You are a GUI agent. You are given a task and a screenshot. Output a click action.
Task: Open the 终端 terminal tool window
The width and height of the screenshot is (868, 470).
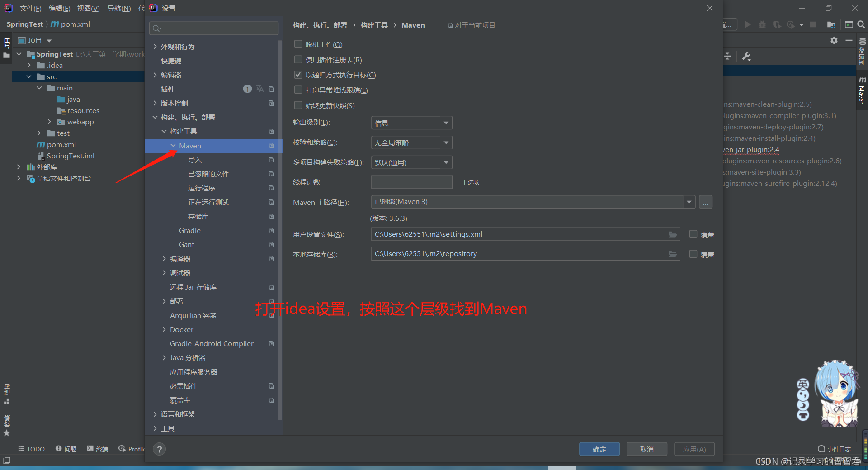coord(98,449)
